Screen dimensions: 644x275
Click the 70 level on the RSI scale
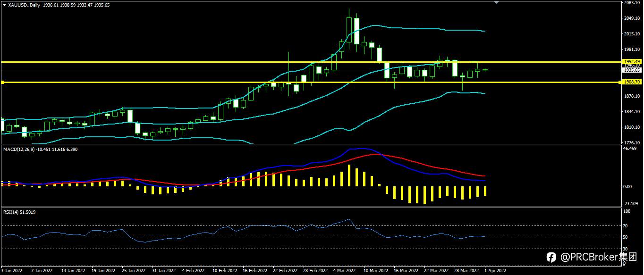626,226
